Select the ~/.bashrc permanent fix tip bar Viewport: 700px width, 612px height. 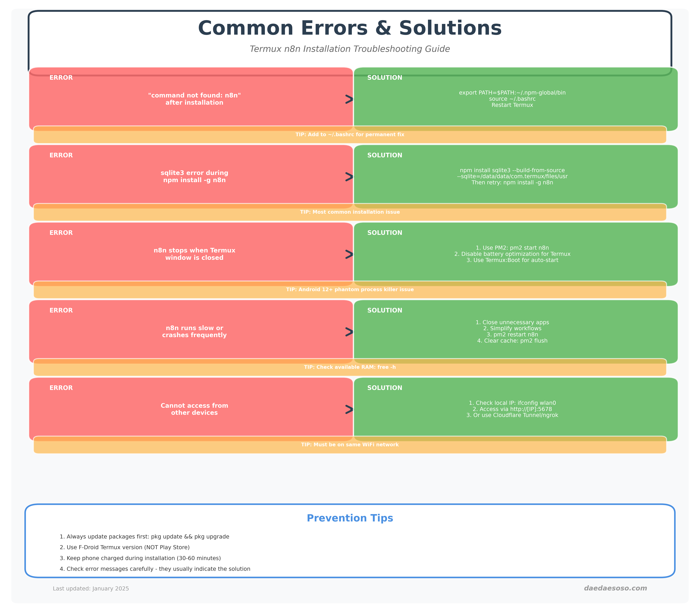click(x=350, y=135)
